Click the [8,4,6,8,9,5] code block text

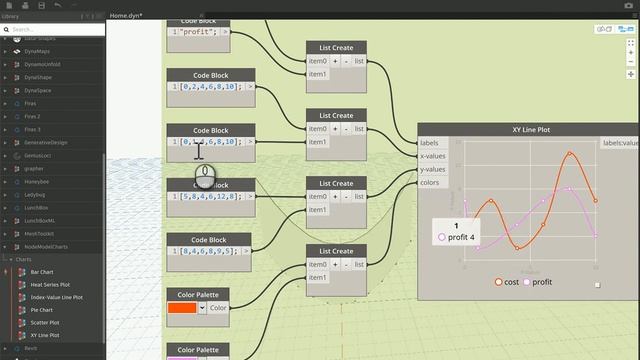[x=209, y=251]
